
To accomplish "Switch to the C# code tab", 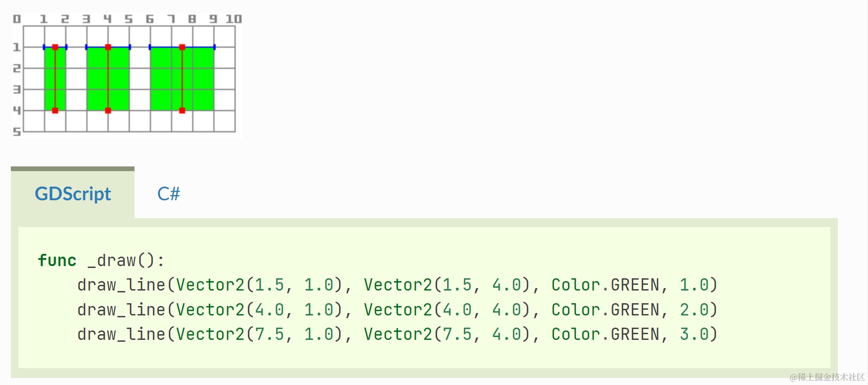I will 168,194.
